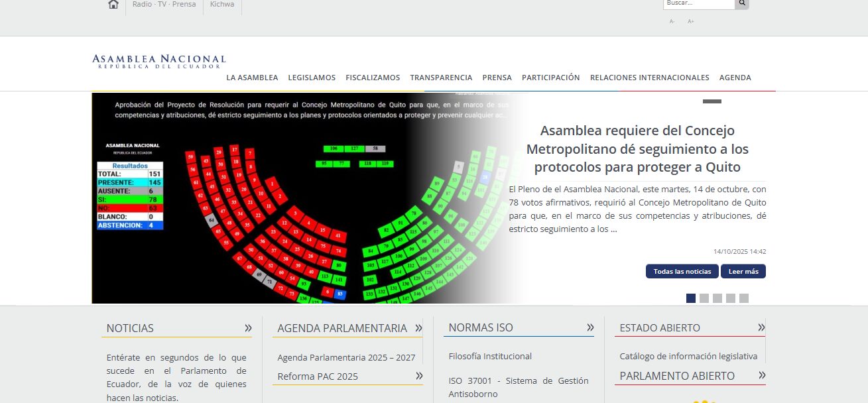Increase font size with A+ icon
Viewport: 868px width, 403px height.
[x=690, y=21]
